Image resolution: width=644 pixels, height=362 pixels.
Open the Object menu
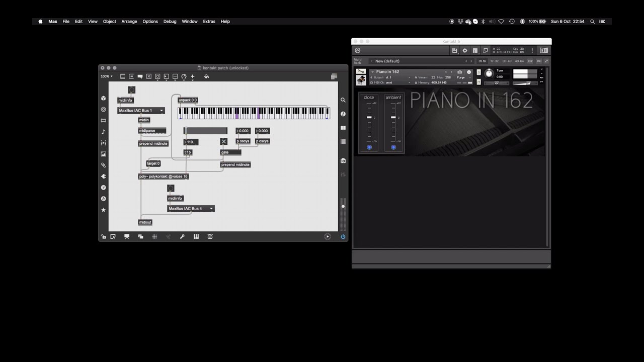click(110, 22)
